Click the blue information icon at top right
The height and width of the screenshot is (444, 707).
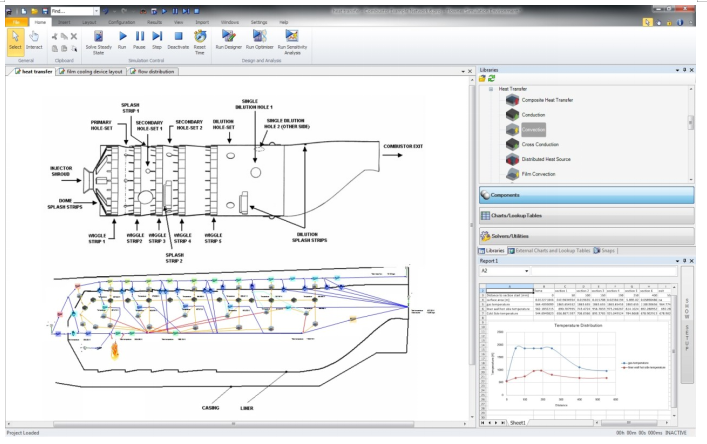pos(679,22)
